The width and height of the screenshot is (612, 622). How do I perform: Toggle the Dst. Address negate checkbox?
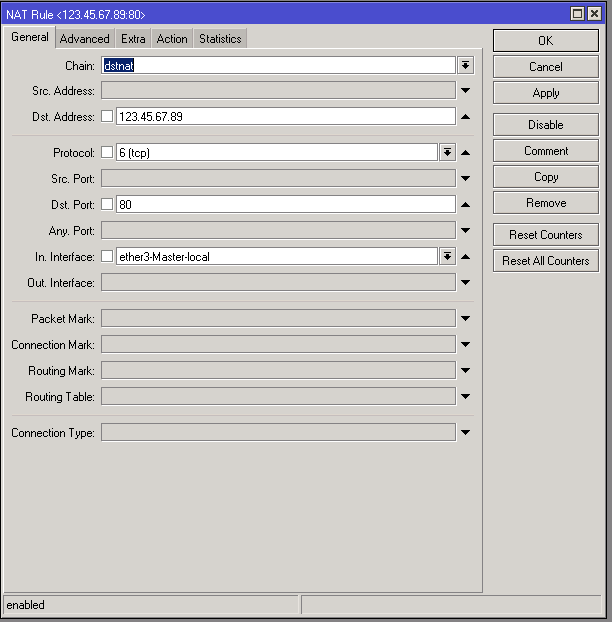pos(107,117)
